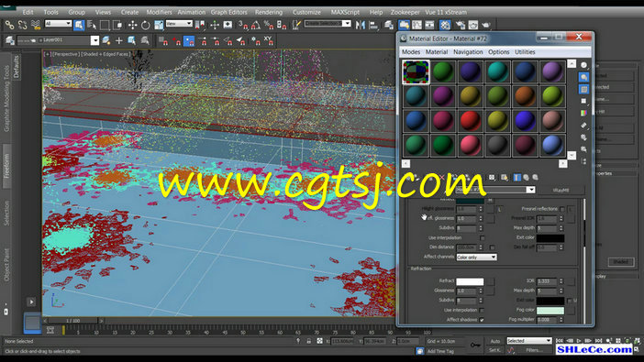Image resolution: width=644 pixels, height=362 pixels.
Task: Click the sample type sphere icon in Material Editor
Action: (x=583, y=65)
